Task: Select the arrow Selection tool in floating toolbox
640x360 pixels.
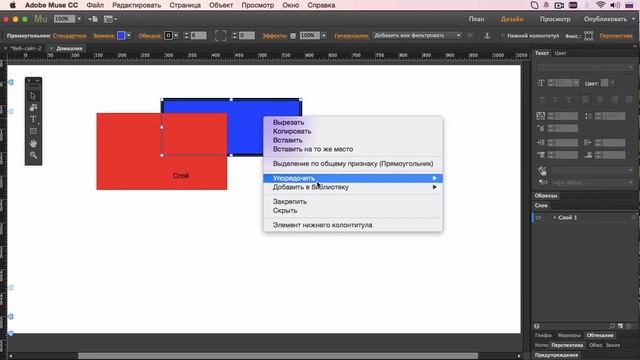Action: point(33,96)
